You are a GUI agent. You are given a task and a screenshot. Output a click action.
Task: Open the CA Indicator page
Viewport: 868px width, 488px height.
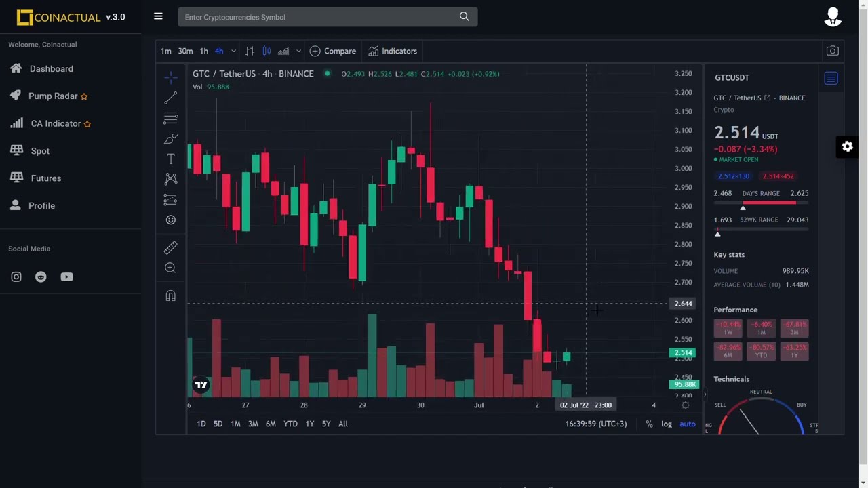56,123
